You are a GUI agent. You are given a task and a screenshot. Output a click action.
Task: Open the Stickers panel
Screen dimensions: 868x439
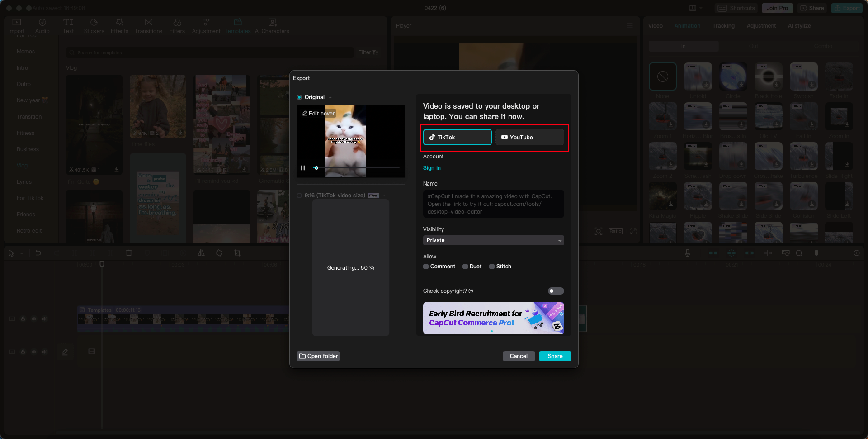point(94,26)
